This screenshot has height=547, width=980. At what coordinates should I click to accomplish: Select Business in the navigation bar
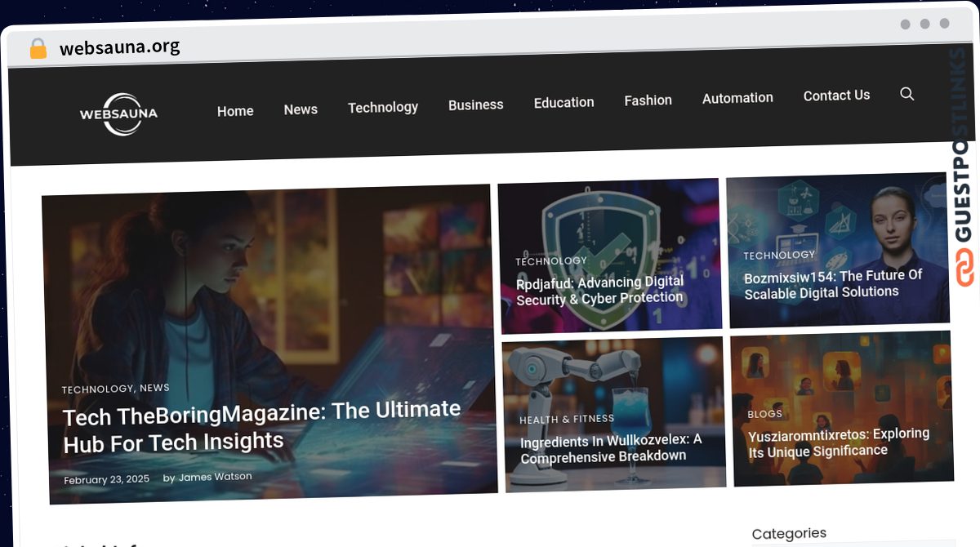pyautogui.click(x=475, y=105)
